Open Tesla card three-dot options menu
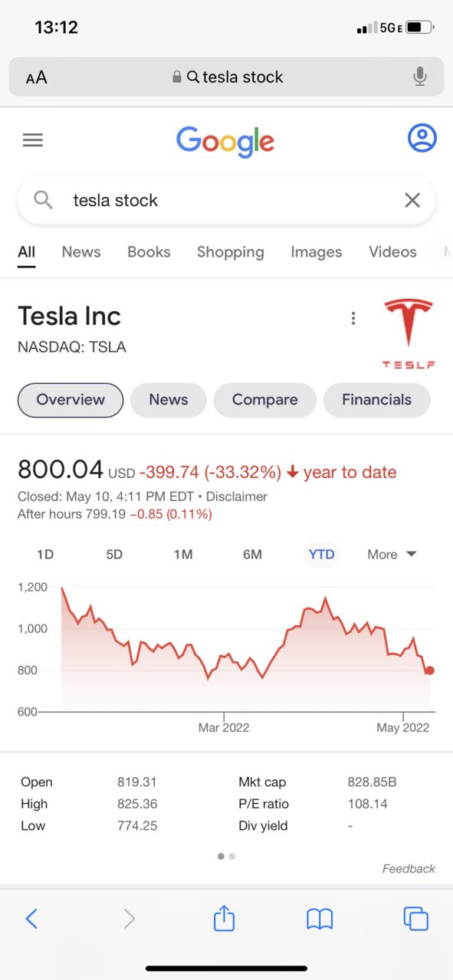This screenshot has width=453, height=980. 353,318
